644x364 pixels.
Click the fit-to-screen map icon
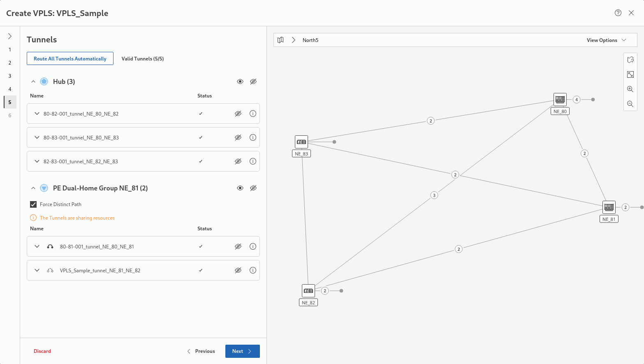click(630, 74)
